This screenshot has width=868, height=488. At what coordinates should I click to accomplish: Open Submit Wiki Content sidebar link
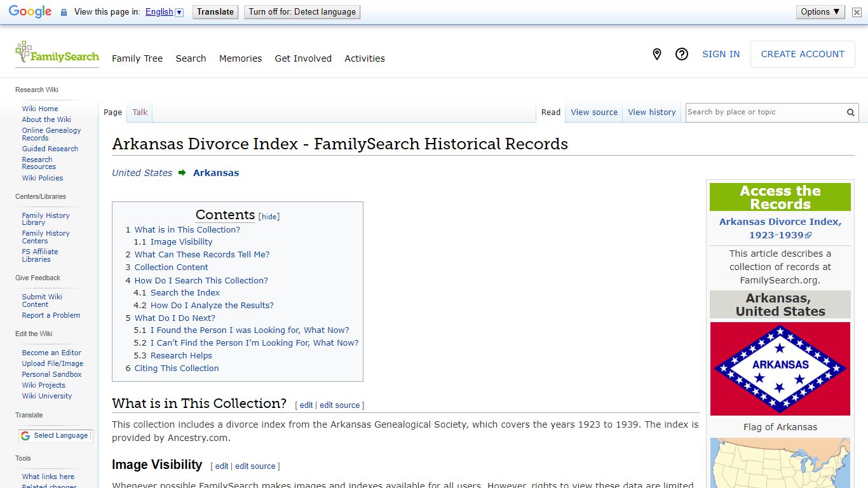tap(42, 301)
